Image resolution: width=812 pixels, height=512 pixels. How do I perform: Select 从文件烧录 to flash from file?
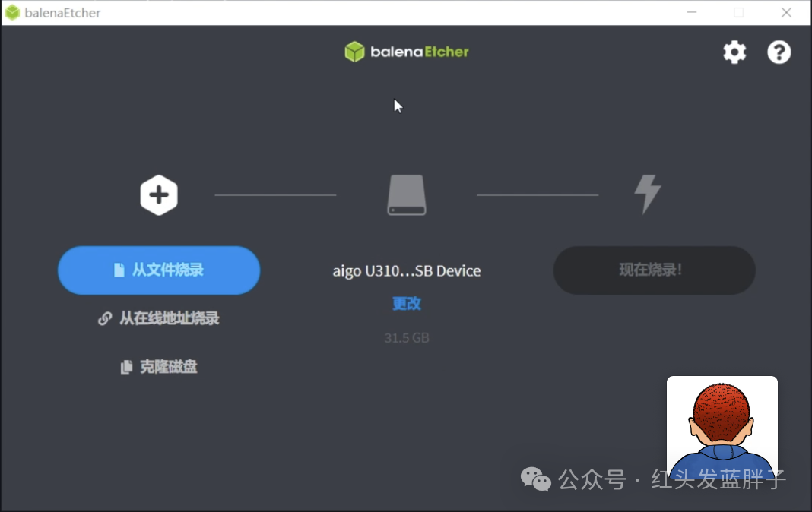pos(158,270)
